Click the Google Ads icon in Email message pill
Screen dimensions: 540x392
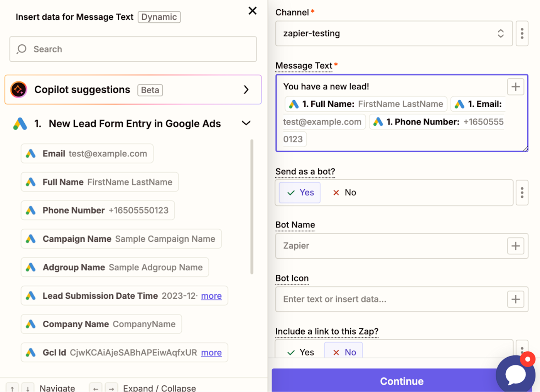(459, 104)
